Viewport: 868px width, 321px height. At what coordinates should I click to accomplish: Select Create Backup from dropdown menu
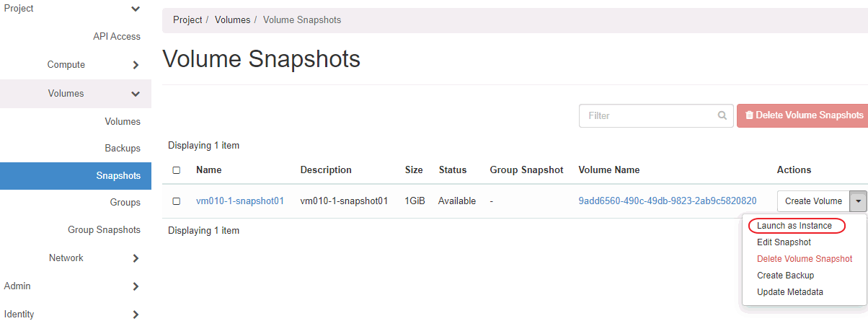(785, 276)
